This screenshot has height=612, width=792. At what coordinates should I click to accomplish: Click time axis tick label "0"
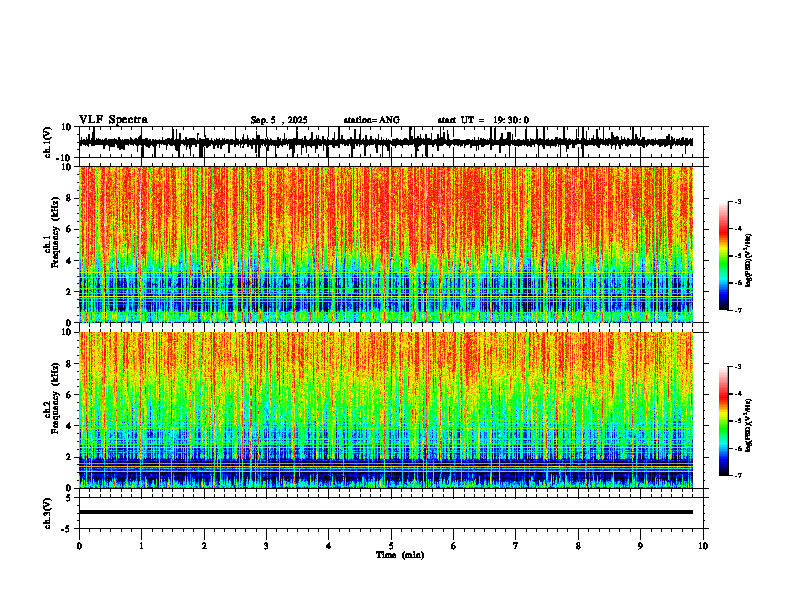coord(79,546)
